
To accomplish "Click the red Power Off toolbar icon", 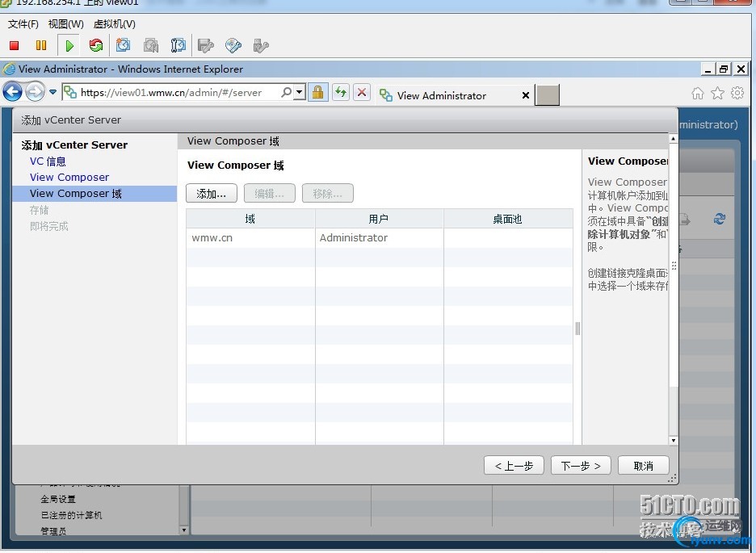I will 14,46.
